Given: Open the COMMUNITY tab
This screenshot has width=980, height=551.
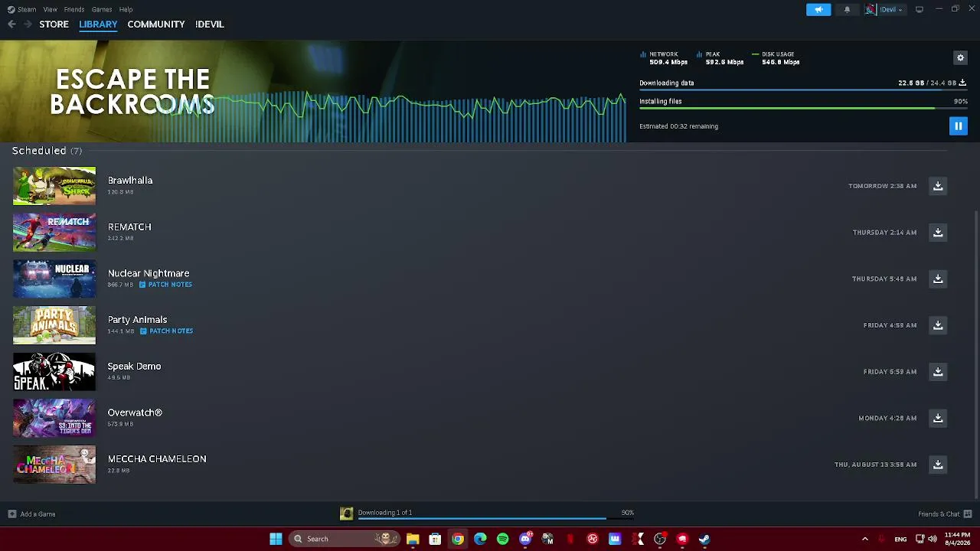Looking at the screenshot, I should coord(156,24).
